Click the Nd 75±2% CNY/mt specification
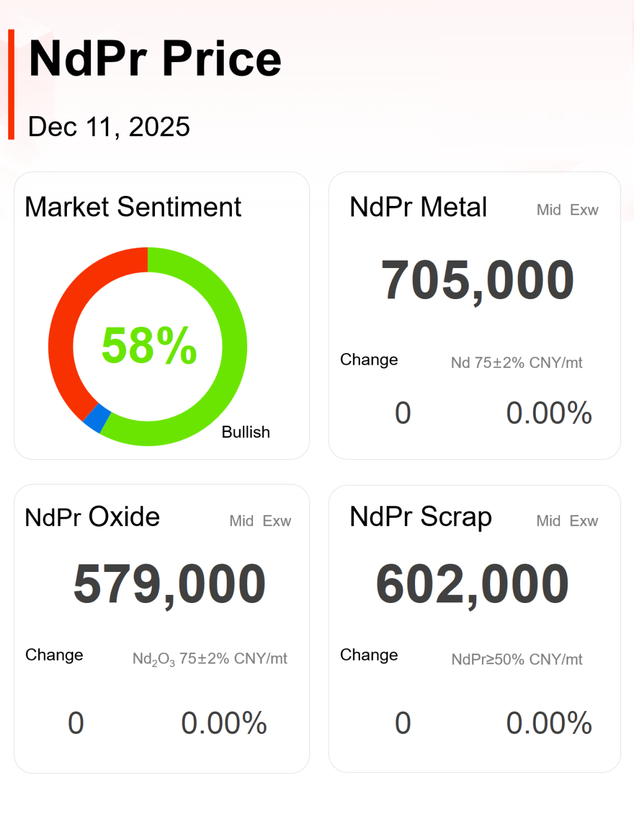634x840 pixels. pos(516,363)
